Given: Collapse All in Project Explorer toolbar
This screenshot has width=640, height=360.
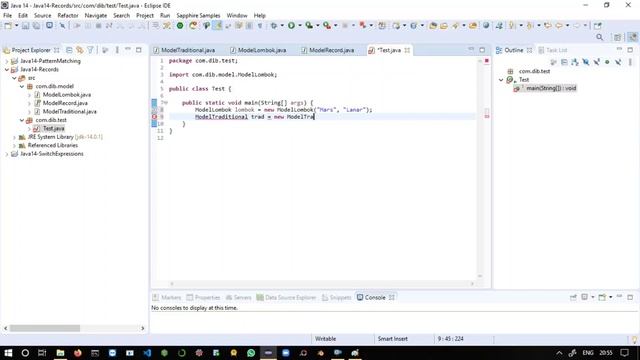Looking at the screenshot, I should (69, 50).
